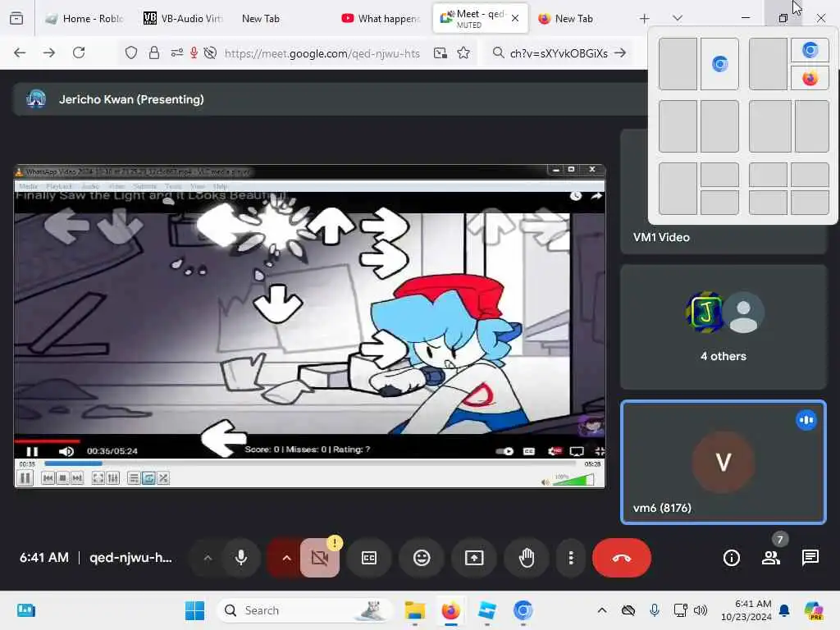Click the meet.google.com URL address field
The width and height of the screenshot is (840, 630).
[x=322, y=53]
